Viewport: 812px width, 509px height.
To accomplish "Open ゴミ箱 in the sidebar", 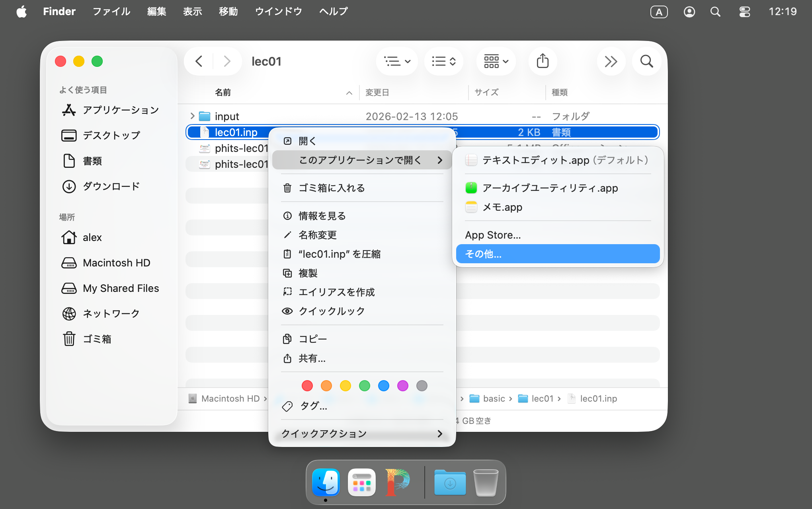I will 97,339.
